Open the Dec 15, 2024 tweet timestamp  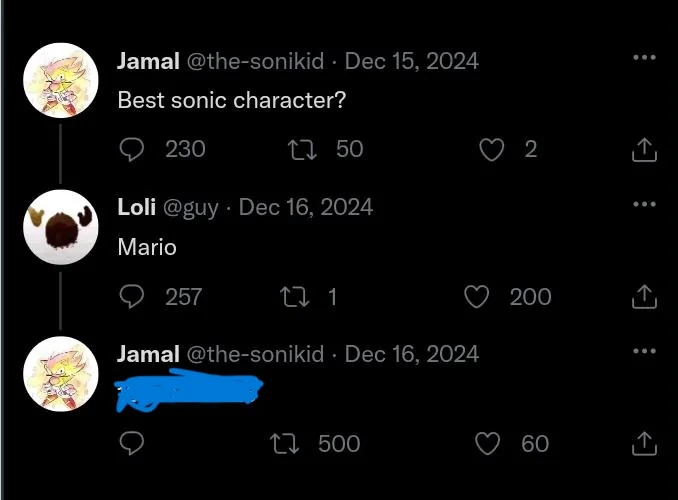pyautogui.click(x=412, y=61)
